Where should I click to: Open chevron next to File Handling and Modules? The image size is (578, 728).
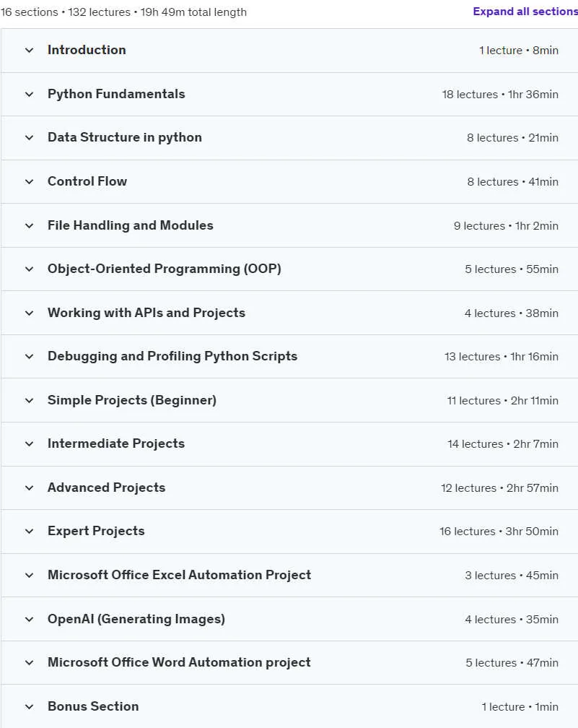coord(29,225)
